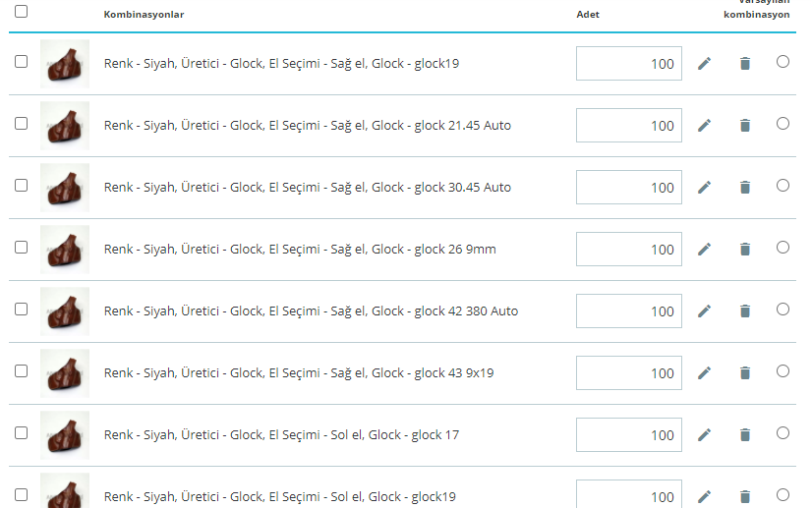Edit the glock19 Sağ el combination
The height and width of the screenshot is (508, 812).
pos(704,64)
